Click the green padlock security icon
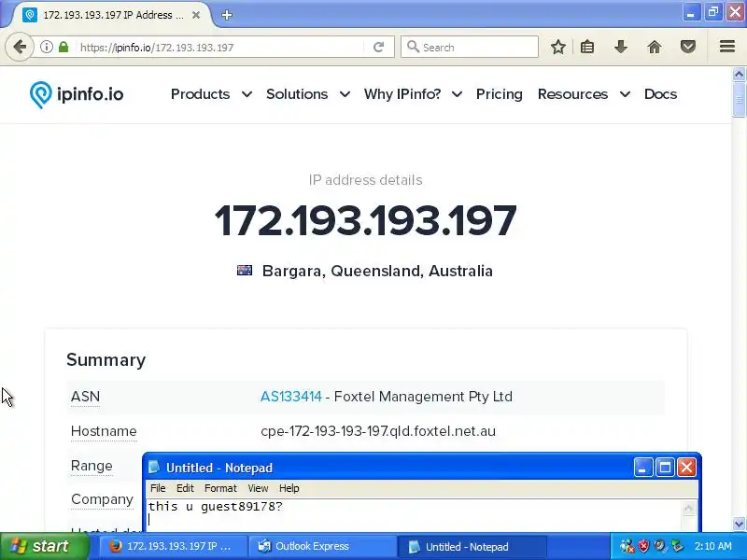The height and width of the screenshot is (560, 747). (63, 47)
